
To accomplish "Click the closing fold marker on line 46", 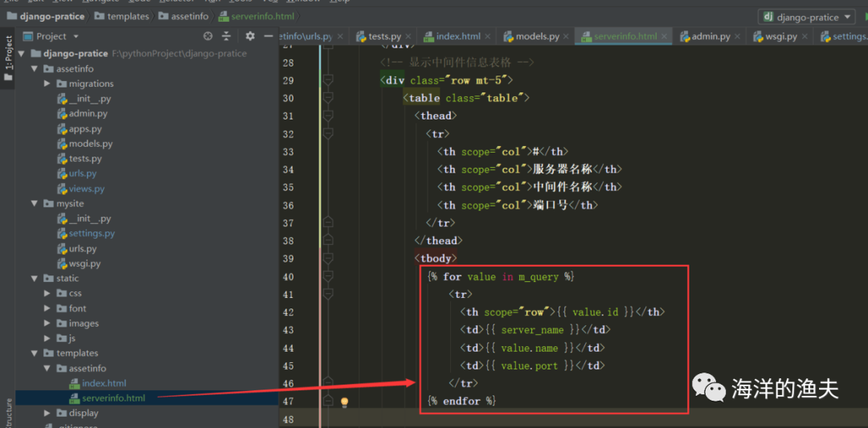I will (328, 383).
